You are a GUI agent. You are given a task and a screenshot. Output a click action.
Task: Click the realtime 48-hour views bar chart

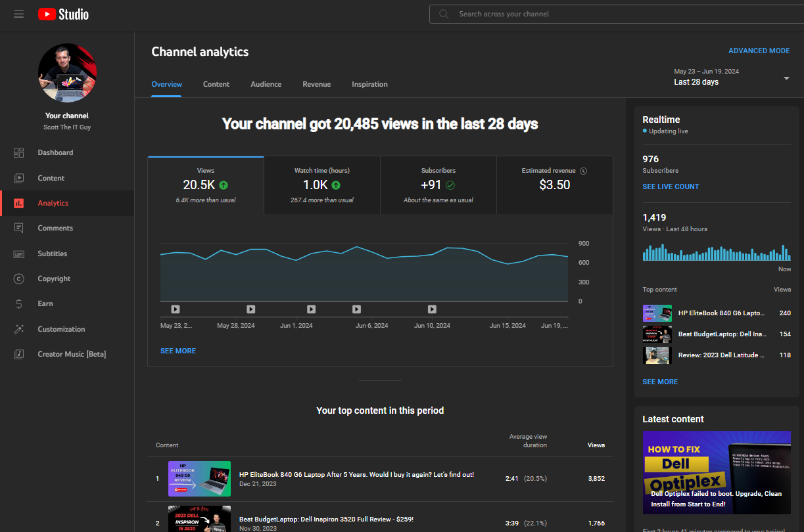click(x=715, y=252)
